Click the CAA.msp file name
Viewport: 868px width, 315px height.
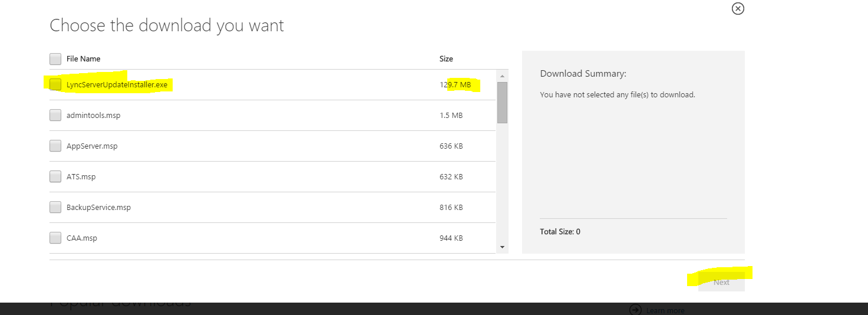[x=82, y=238]
